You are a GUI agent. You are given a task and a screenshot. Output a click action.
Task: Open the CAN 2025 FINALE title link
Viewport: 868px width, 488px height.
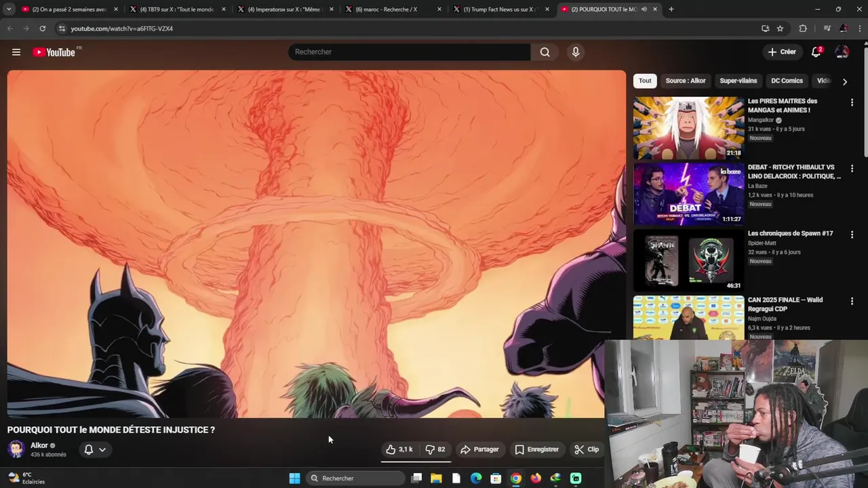(x=785, y=304)
